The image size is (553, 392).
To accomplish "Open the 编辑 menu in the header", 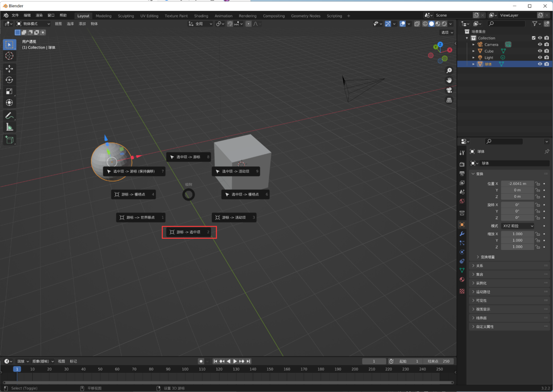I will [27, 15].
